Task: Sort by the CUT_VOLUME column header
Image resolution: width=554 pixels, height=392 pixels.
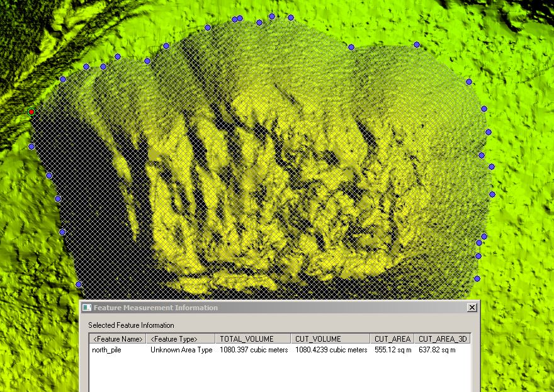Action: (x=331, y=339)
